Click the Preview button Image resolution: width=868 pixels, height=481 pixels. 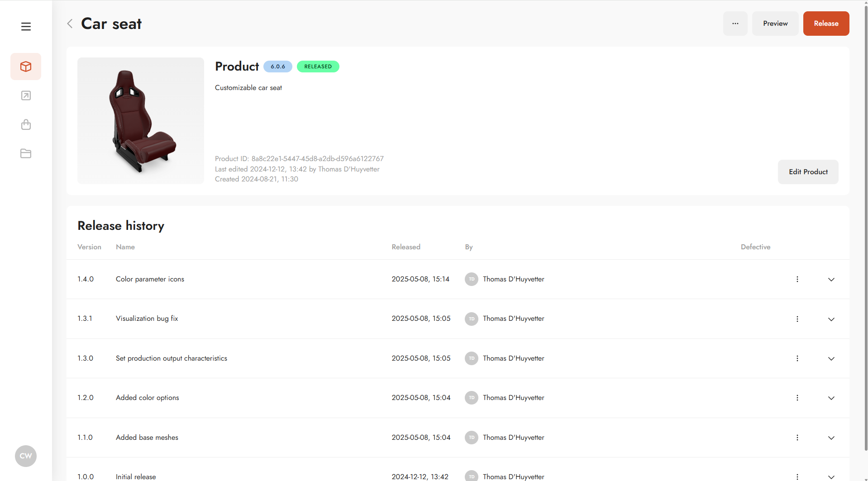tap(775, 24)
